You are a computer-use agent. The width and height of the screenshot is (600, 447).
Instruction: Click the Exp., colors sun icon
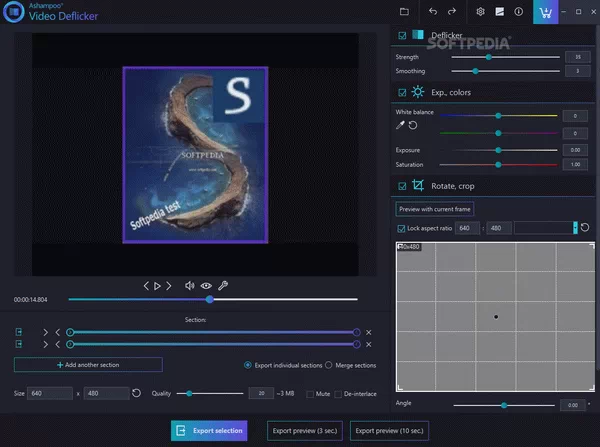(417, 92)
